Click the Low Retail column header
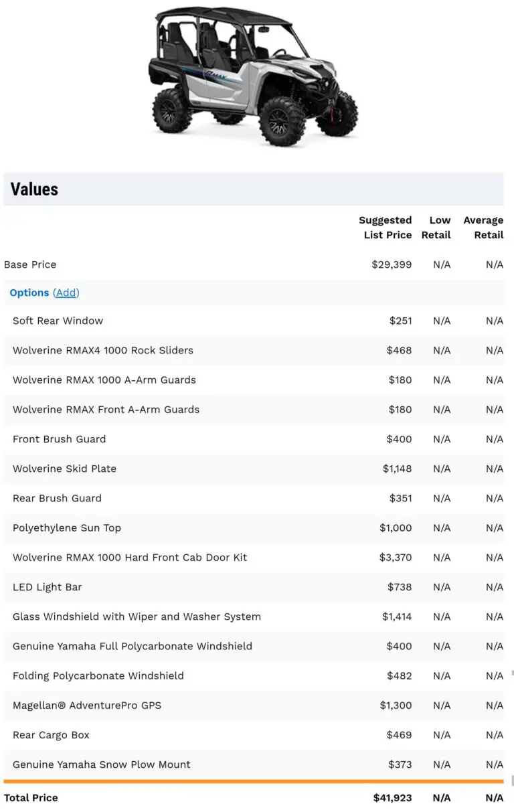 [436, 228]
